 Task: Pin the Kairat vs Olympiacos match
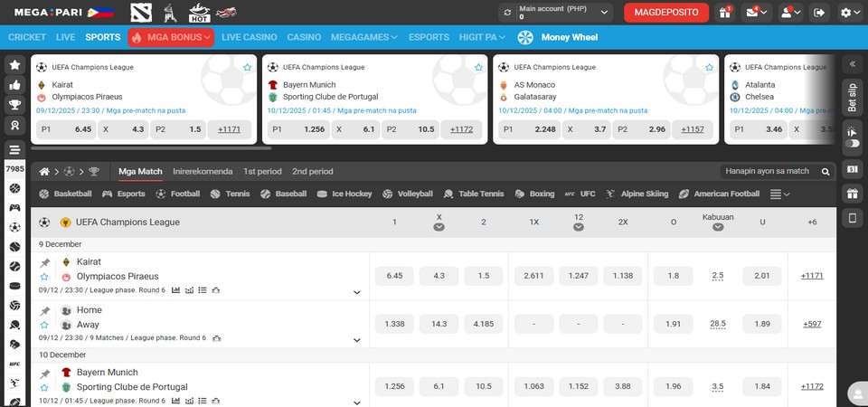[x=45, y=262]
